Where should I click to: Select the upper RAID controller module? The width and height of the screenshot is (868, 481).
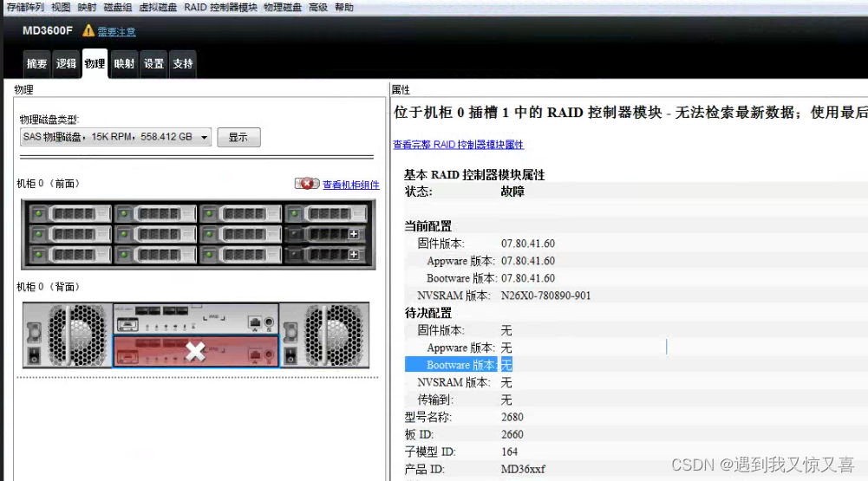pos(196,319)
